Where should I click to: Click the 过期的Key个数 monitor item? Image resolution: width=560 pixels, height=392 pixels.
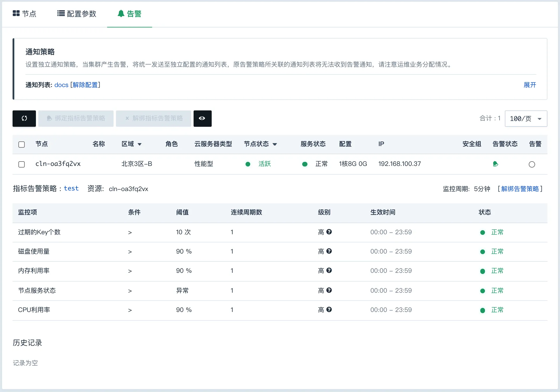(x=39, y=232)
